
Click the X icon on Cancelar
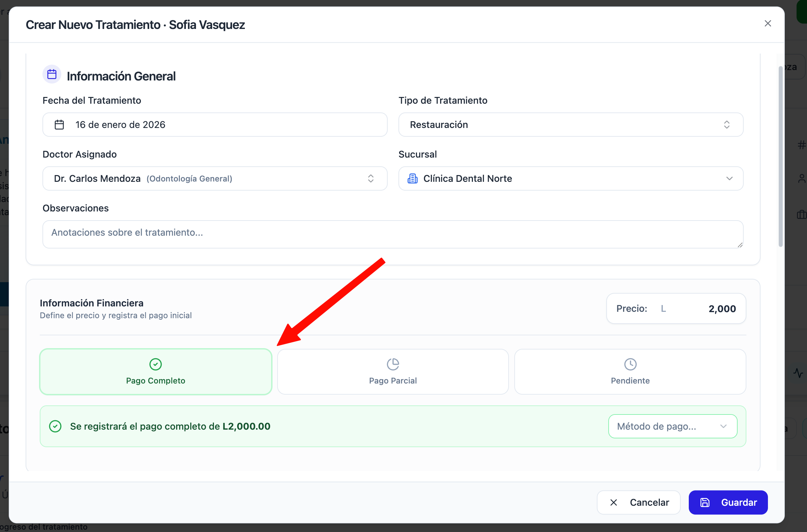(613, 502)
